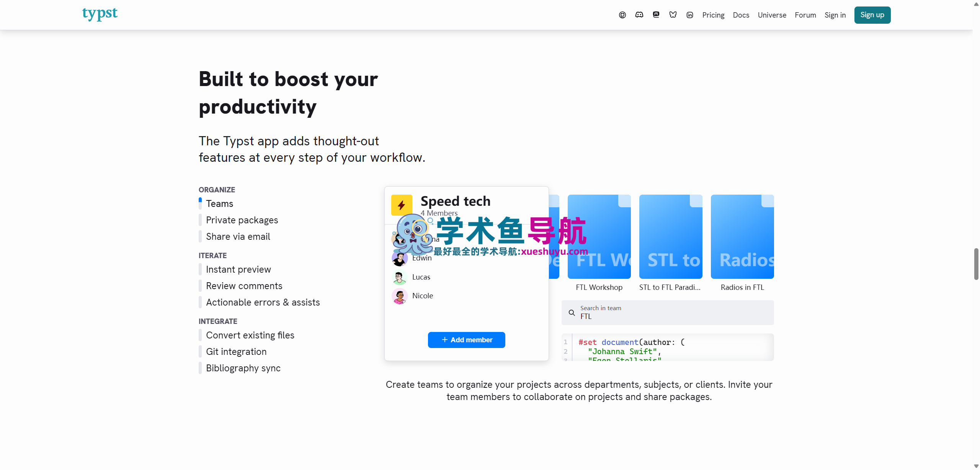
Task: Open the GitHub icon link
Action: point(622,15)
